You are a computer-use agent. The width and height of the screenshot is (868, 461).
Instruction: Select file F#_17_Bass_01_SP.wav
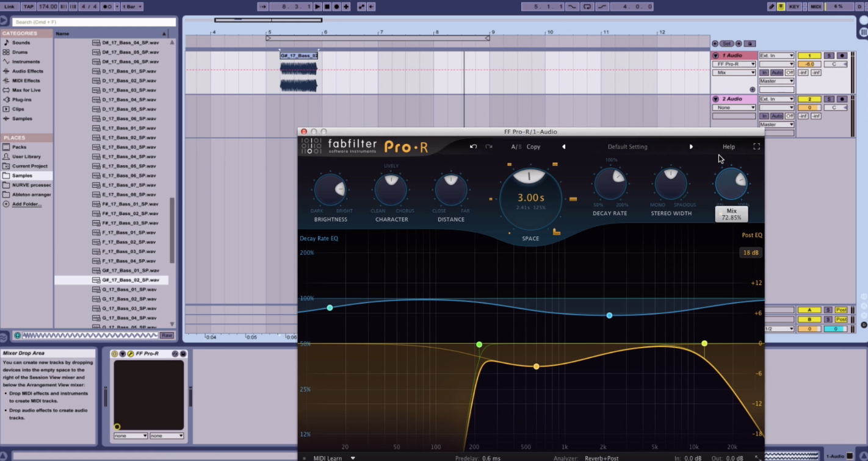pos(130,204)
